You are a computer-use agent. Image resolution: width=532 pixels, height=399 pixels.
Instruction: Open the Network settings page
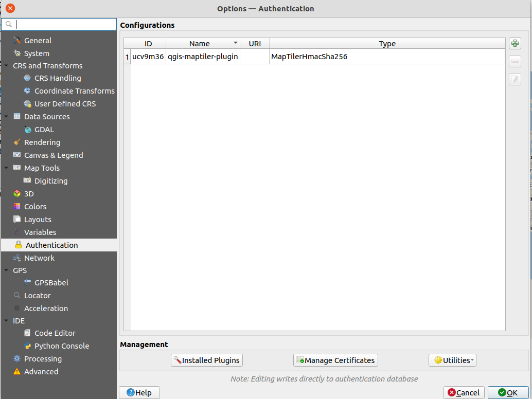click(x=39, y=258)
